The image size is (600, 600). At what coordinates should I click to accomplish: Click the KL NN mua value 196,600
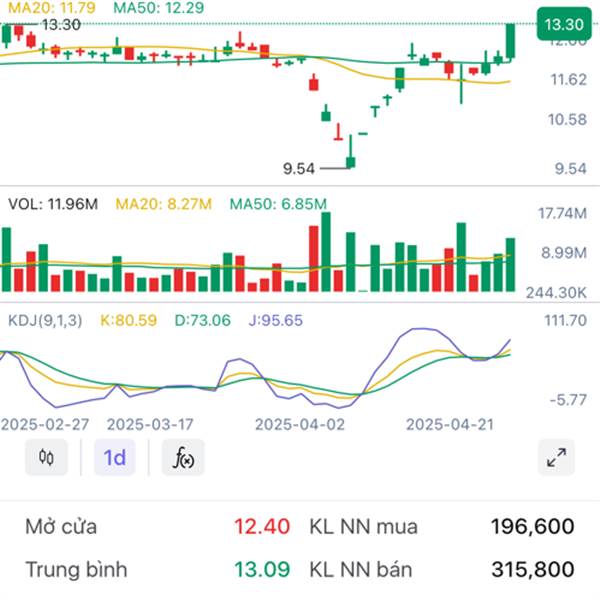click(533, 526)
